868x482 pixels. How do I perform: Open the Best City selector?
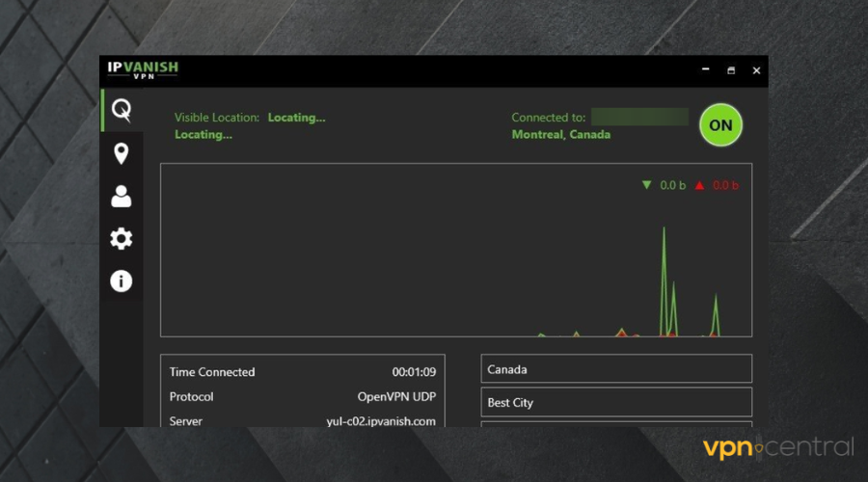[616, 402]
